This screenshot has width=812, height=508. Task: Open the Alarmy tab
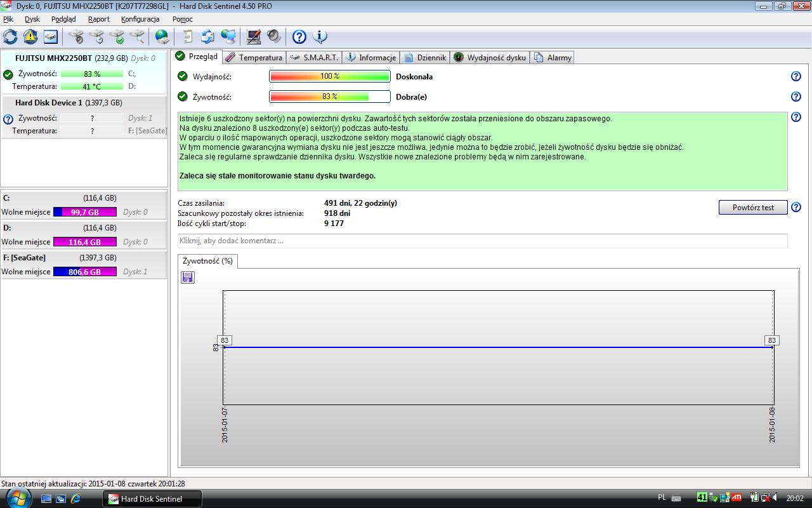(x=553, y=58)
